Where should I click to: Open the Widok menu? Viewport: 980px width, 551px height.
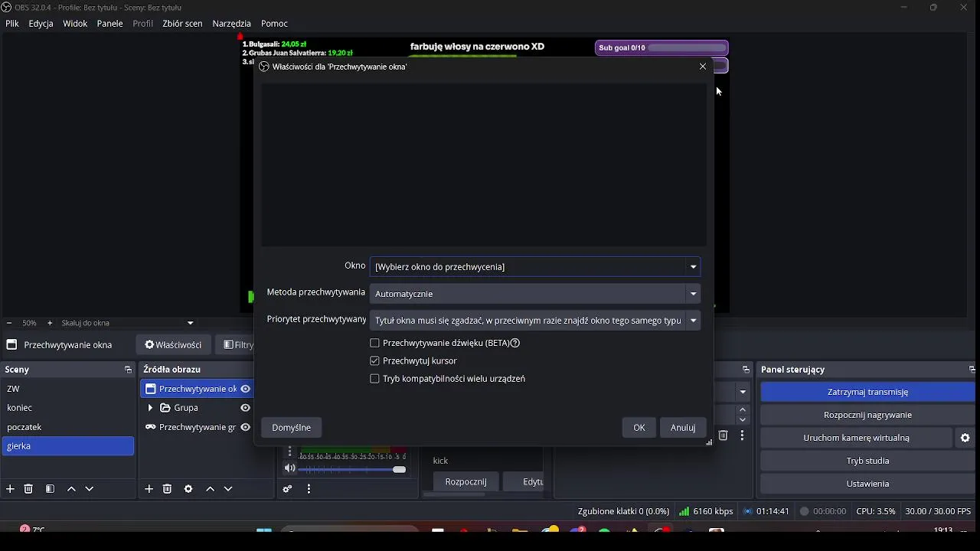pyautogui.click(x=75, y=24)
